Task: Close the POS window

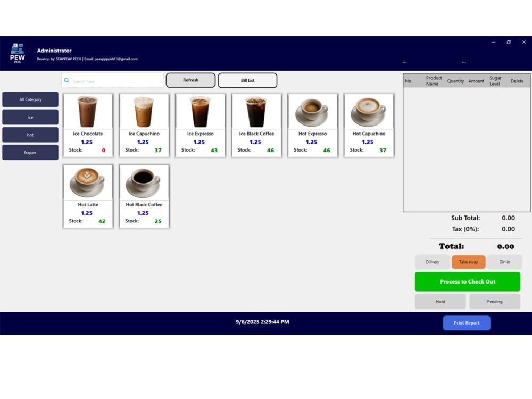Action: pyautogui.click(x=524, y=42)
